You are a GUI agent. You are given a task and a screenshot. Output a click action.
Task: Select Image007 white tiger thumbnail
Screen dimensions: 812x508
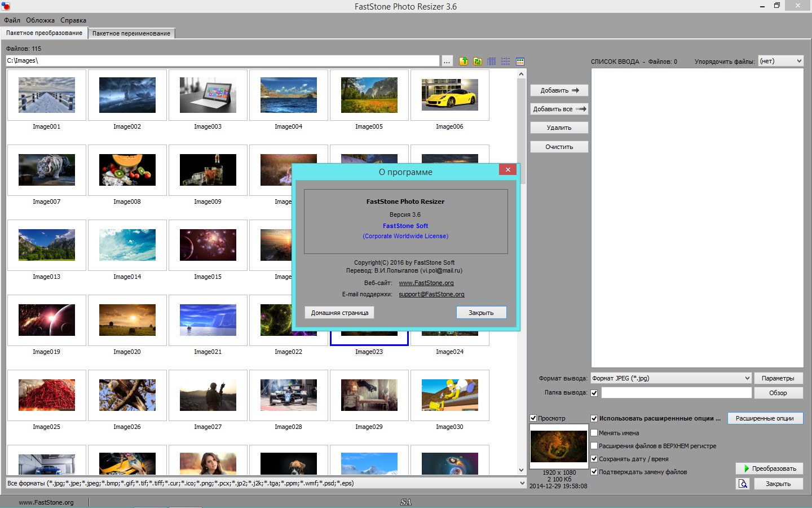(47, 170)
